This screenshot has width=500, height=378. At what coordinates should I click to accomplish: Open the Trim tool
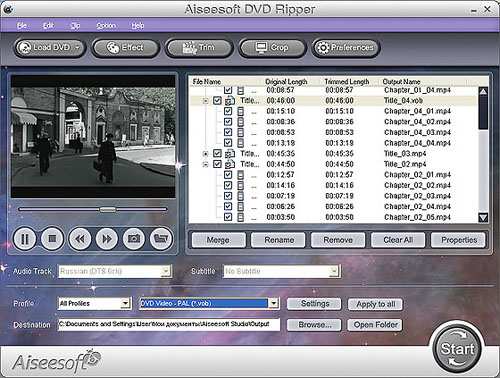[199, 48]
